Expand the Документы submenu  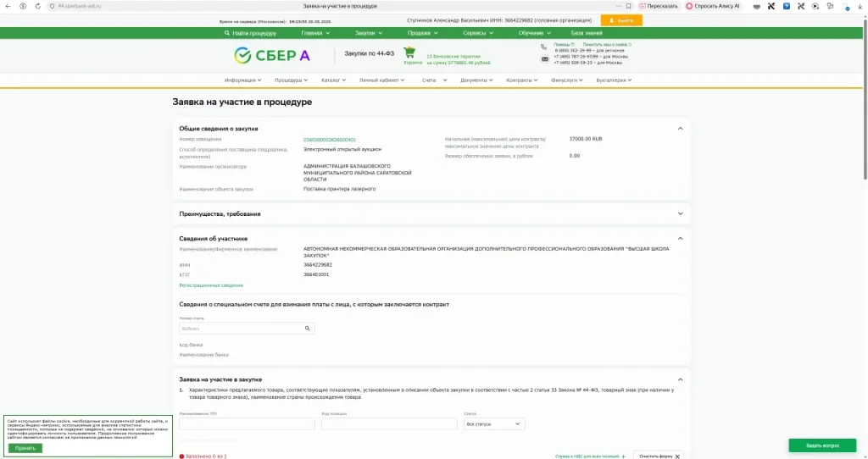point(476,80)
